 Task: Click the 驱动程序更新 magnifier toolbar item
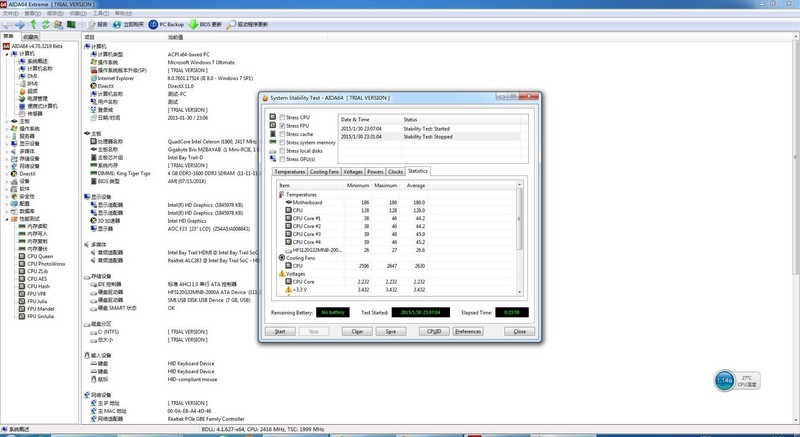pos(247,24)
